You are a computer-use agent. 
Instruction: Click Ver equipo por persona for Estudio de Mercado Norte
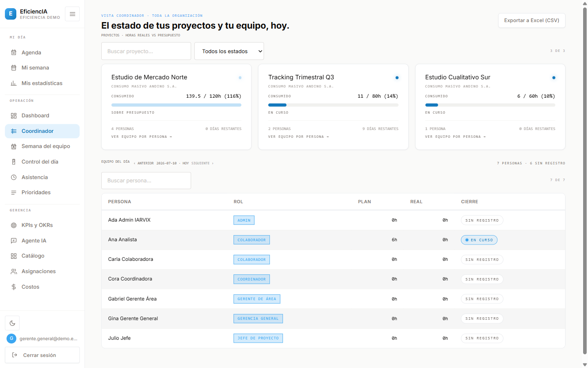(x=142, y=137)
